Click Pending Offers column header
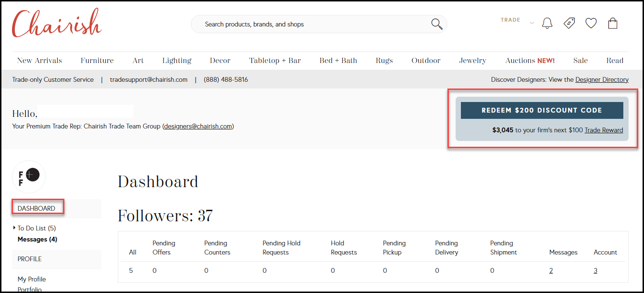 coord(164,247)
